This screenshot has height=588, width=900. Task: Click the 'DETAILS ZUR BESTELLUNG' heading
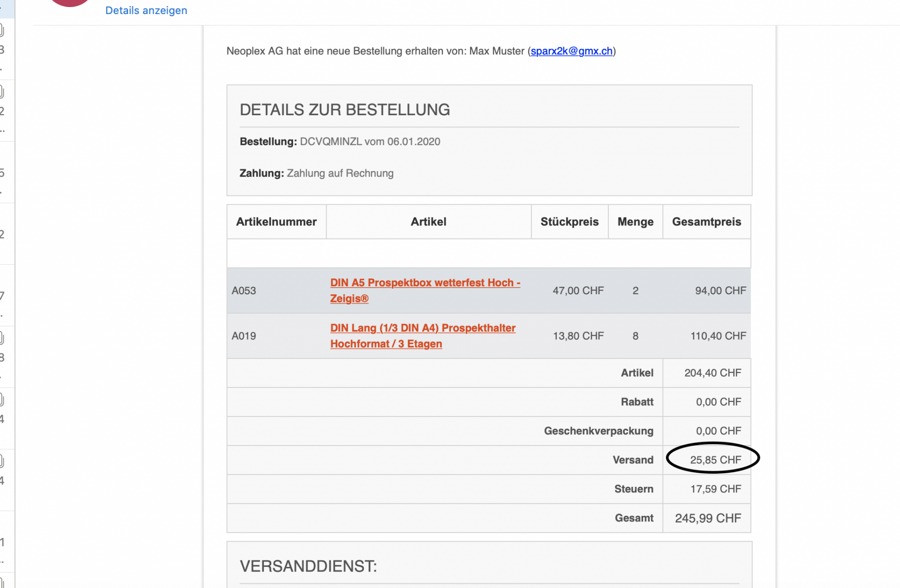click(x=345, y=110)
